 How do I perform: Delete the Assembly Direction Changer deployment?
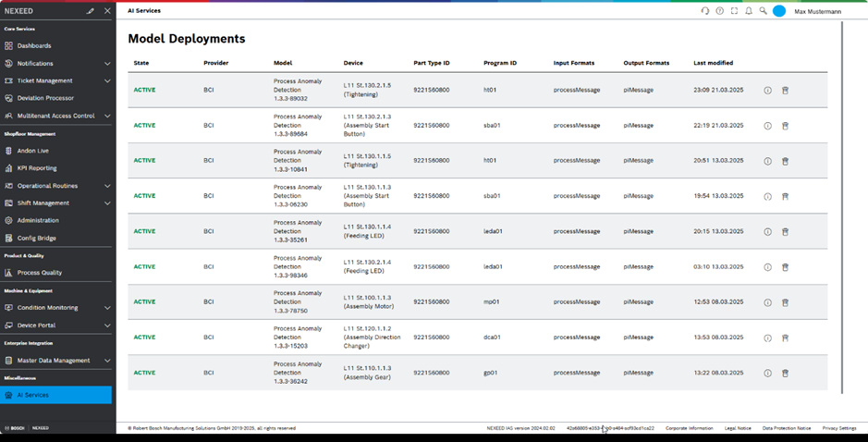785,338
